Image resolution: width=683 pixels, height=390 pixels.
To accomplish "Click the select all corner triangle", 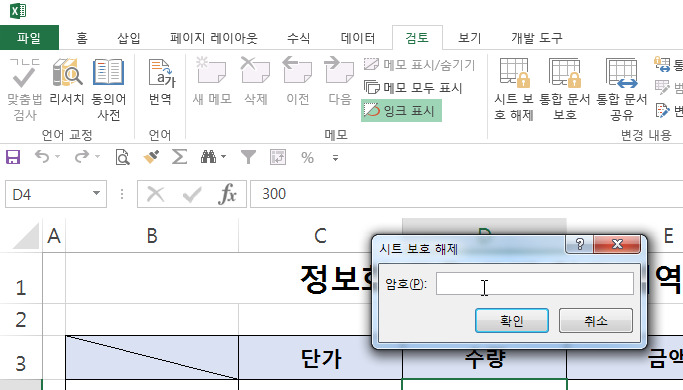I will (26, 236).
